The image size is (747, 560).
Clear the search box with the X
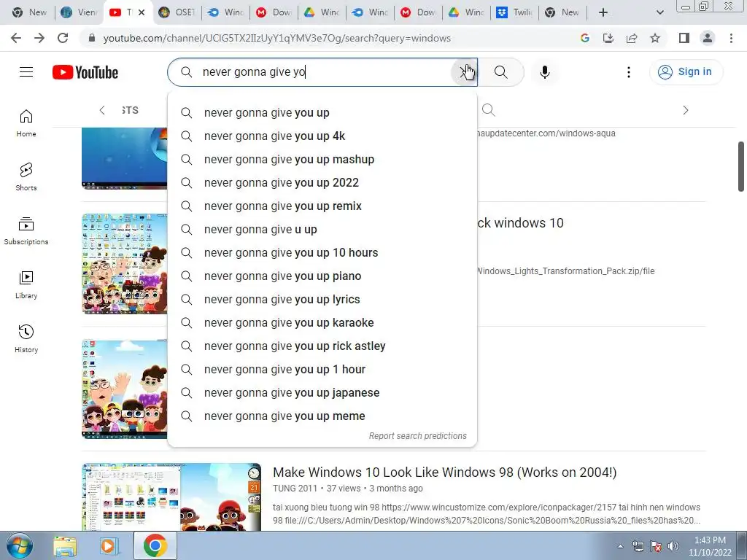point(464,72)
